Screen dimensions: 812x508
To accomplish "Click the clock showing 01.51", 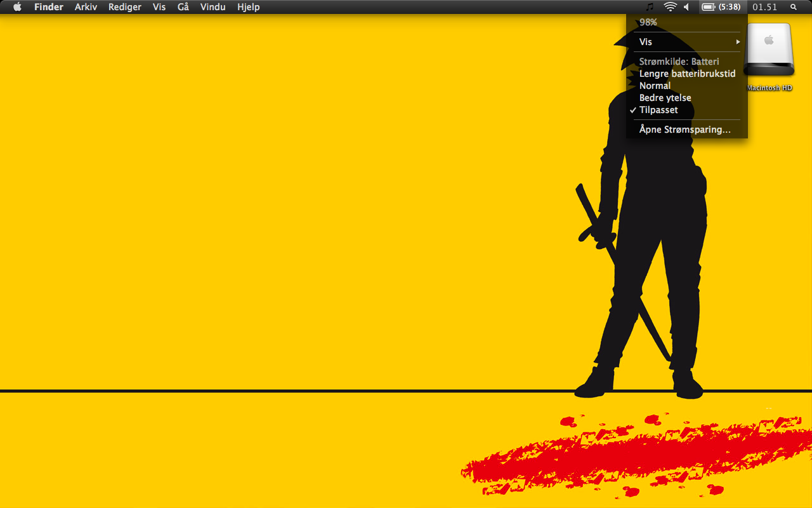I will coord(765,7).
